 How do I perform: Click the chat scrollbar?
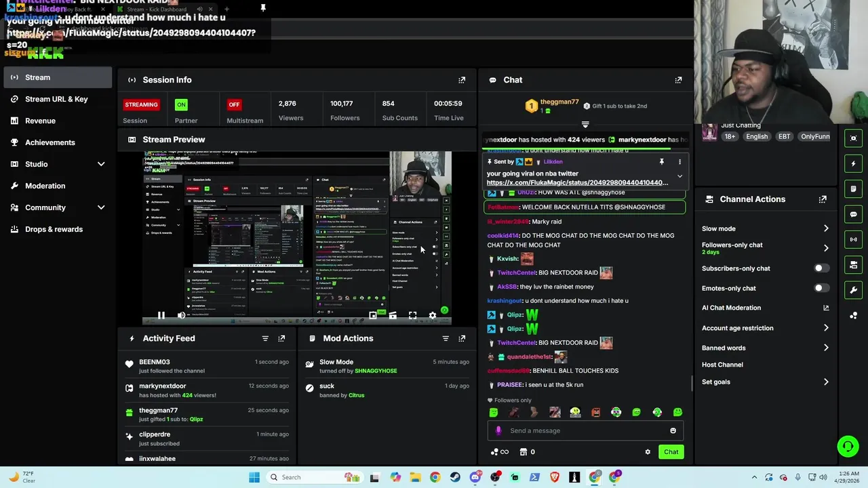[x=691, y=384]
